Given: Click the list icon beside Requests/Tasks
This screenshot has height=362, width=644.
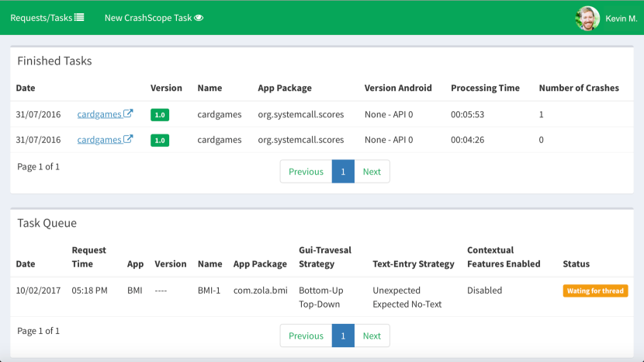Looking at the screenshot, I should pyautogui.click(x=79, y=18).
